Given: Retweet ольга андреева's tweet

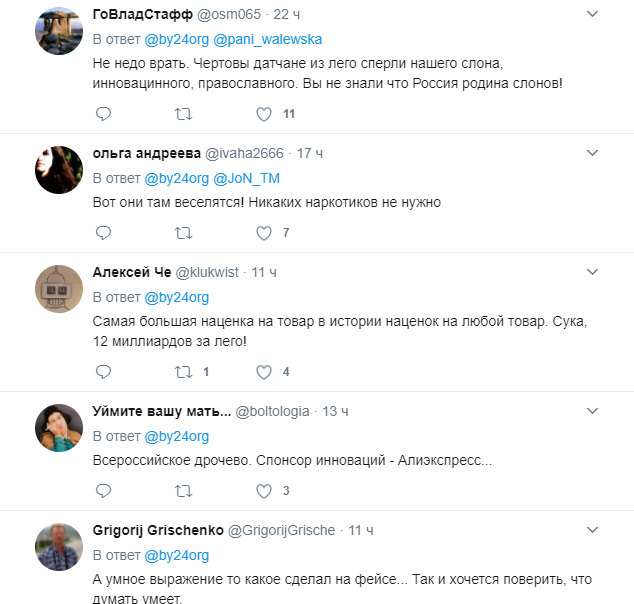Looking at the screenshot, I should [183, 233].
